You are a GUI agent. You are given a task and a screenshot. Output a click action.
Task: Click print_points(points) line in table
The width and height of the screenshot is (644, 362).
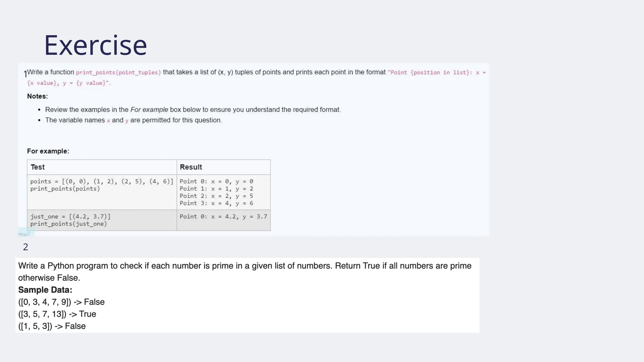pos(65,189)
